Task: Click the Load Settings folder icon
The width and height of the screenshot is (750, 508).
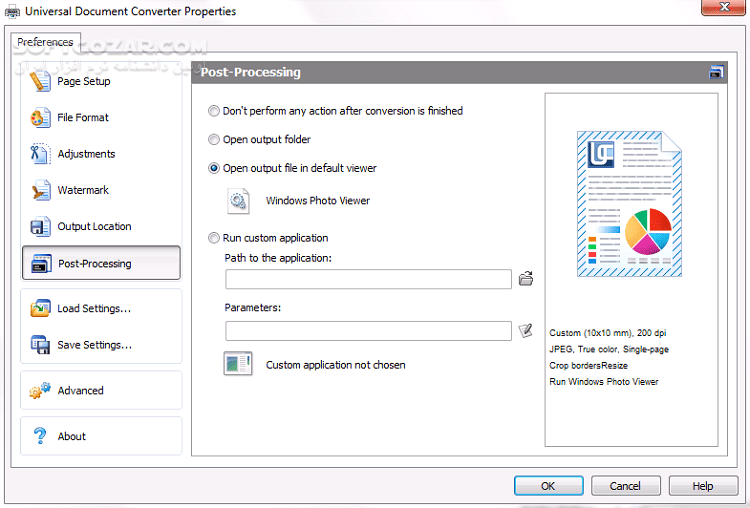Action: coord(40,309)
